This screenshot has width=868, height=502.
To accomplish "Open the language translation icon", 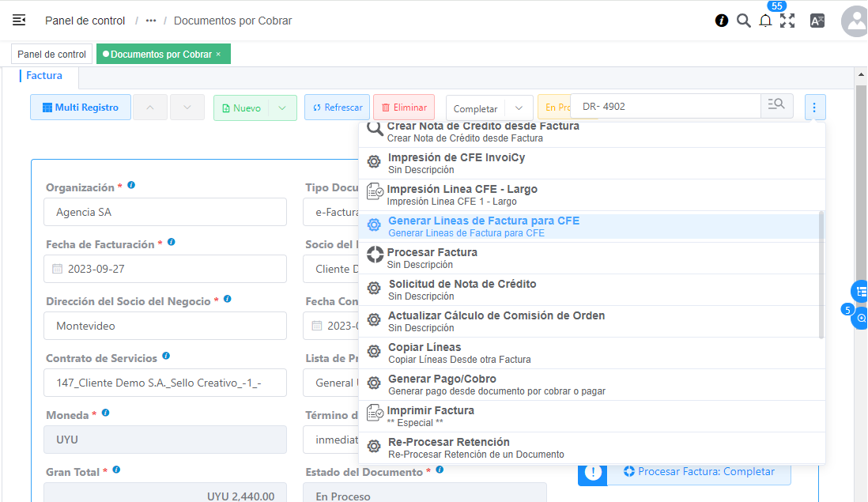I will (x=817, y=21).
